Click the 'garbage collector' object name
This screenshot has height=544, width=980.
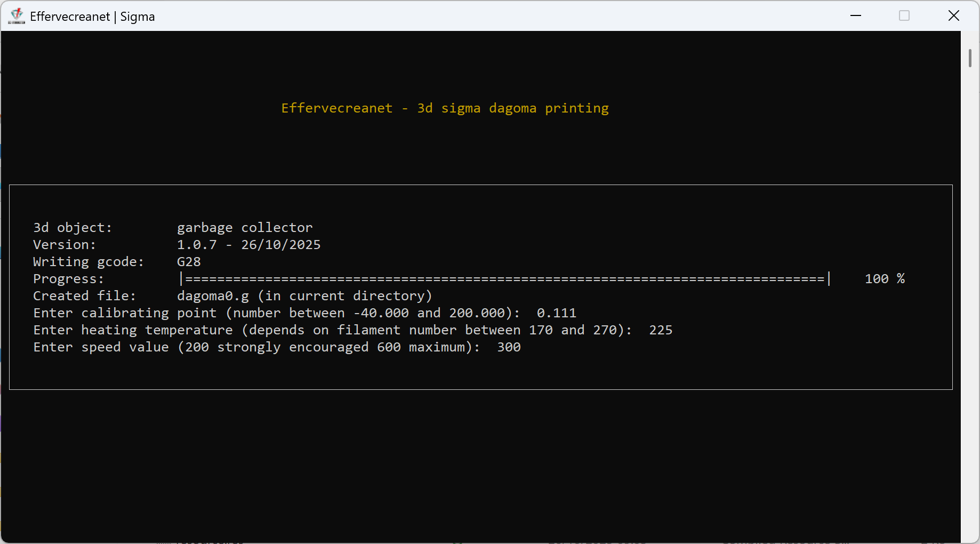point(245,228)
